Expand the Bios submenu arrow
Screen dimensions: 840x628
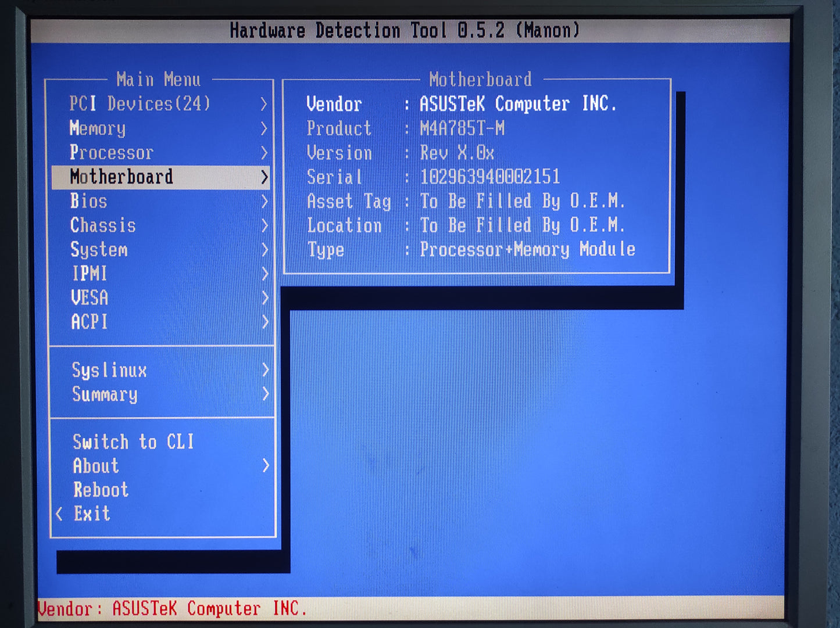pyautogui.click(x=264, y=202)
